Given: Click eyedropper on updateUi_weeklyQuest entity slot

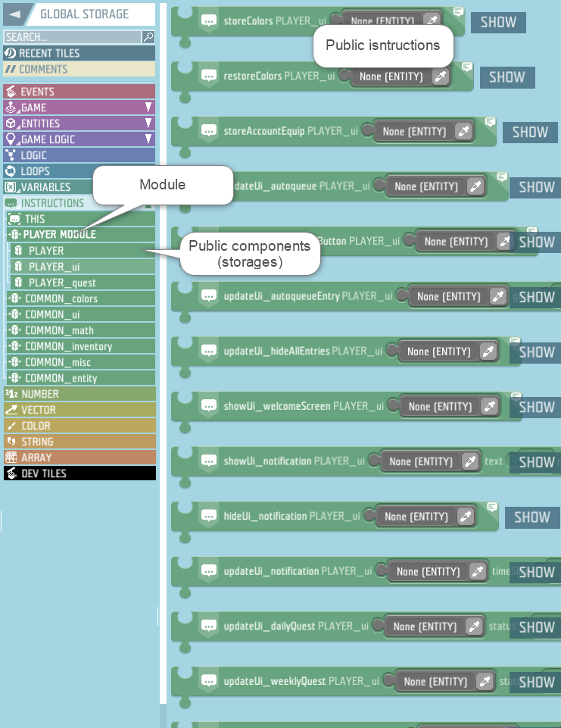Looking at the screenshot, I should tap(485, 682).
